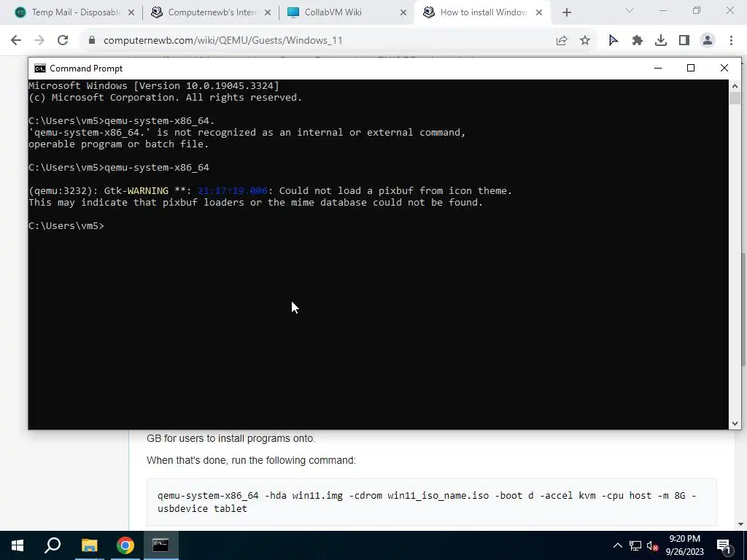The width and height of the screenshot is (747, 560).
Task: Bookmark this page with star
Action: 585,41
